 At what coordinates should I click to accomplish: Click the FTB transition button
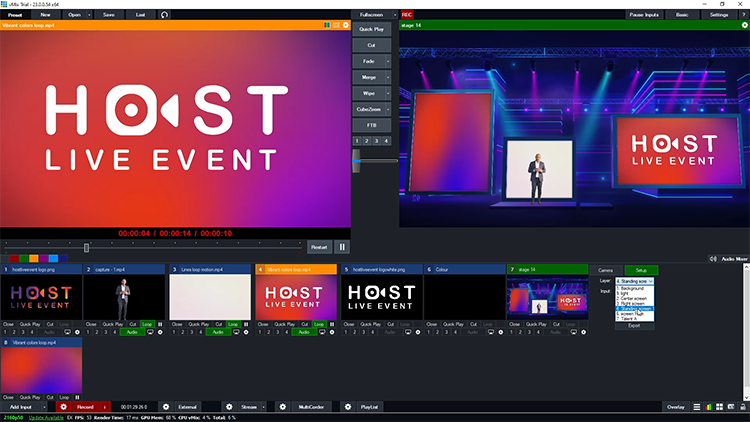tap(371, 125)
